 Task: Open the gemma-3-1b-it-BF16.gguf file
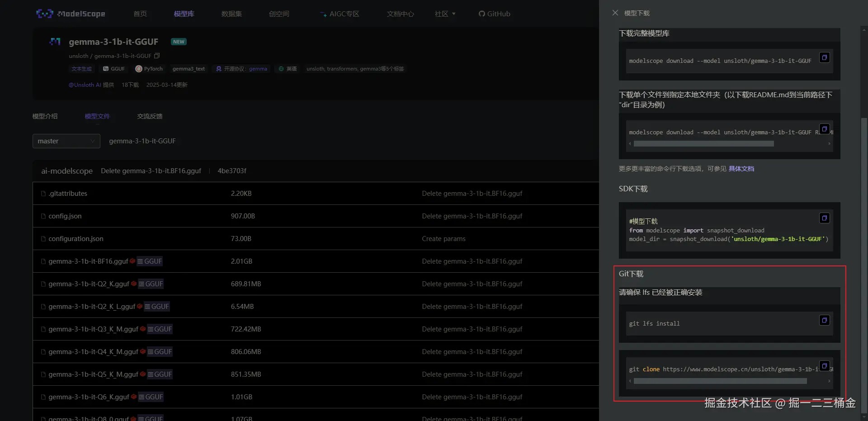click(x=88, y=261)
